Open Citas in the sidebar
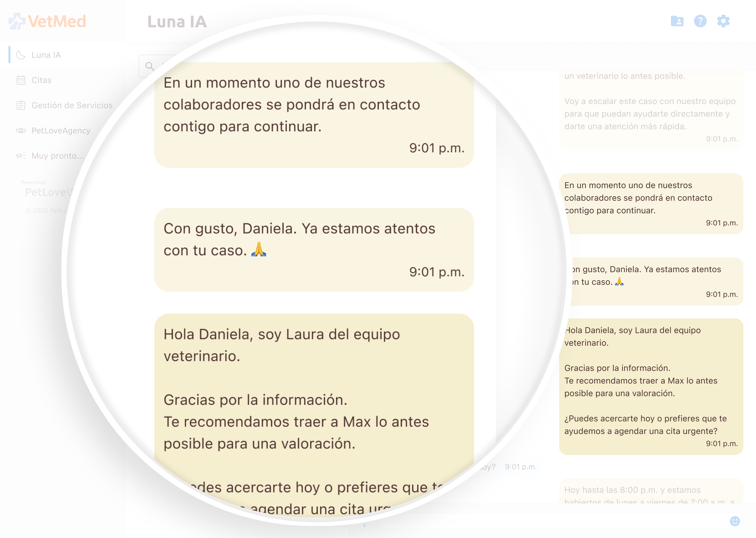The height and width of the screenshot is (538, 756). [63, 80]
